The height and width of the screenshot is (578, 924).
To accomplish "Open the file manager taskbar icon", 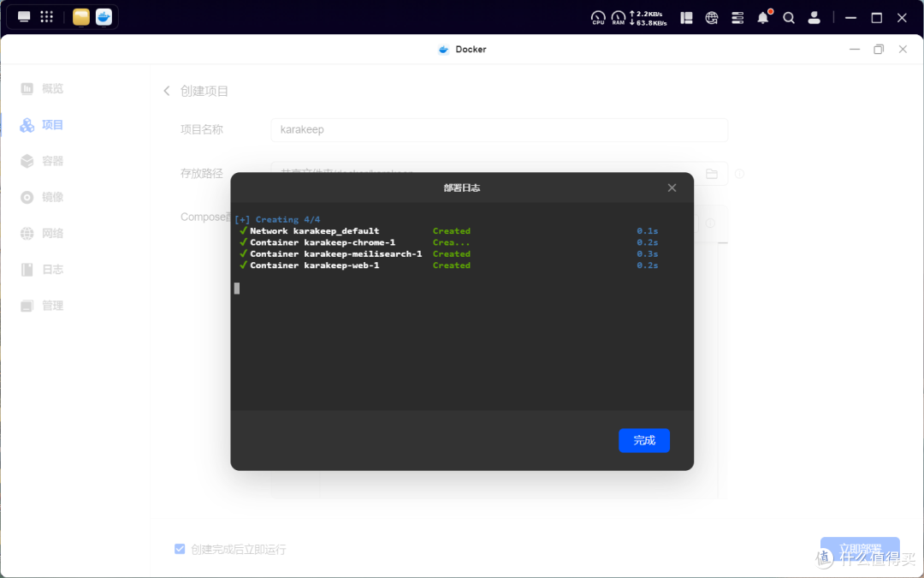I will coord(81,17).
